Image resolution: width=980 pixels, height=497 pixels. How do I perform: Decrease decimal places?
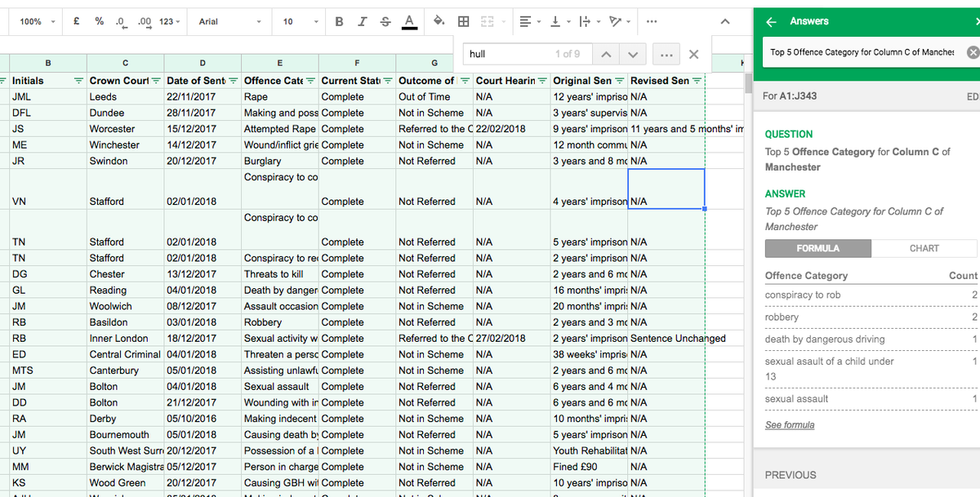click(x=120, y=22)
